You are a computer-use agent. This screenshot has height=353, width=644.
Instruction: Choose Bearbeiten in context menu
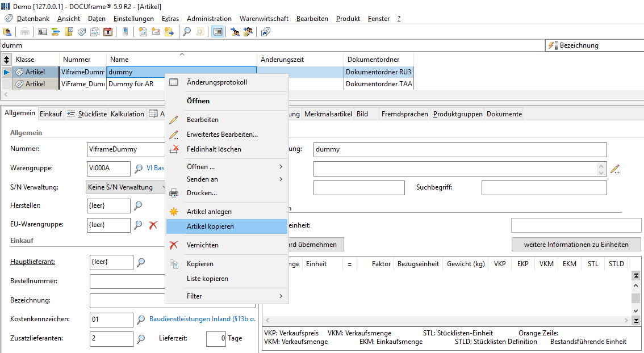tap(227, 119)
